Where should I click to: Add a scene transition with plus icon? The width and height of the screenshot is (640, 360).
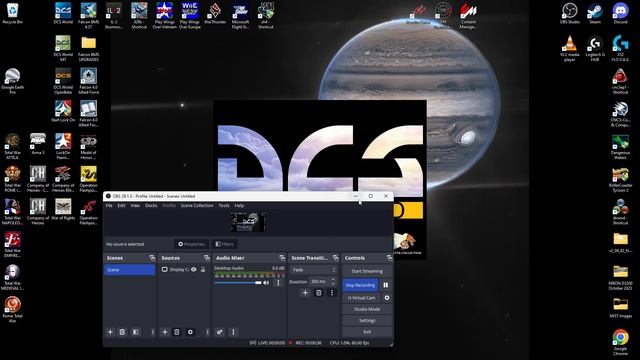[305, 293]
